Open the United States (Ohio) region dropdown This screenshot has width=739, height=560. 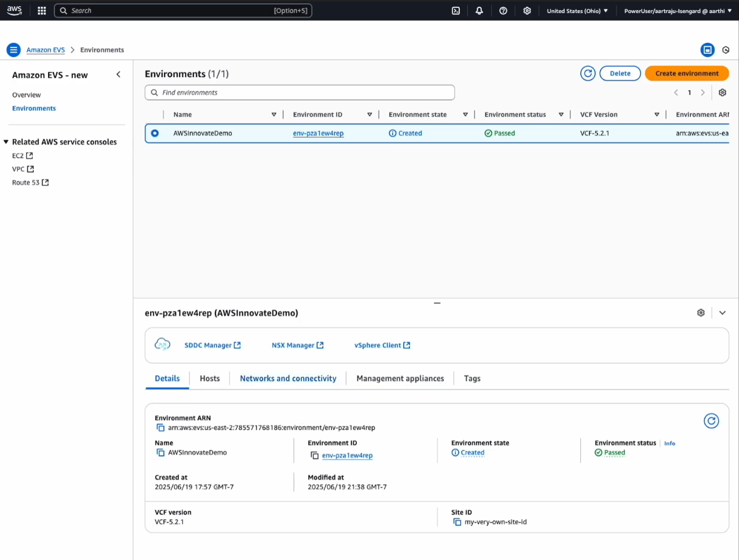(x=577, y=11)
